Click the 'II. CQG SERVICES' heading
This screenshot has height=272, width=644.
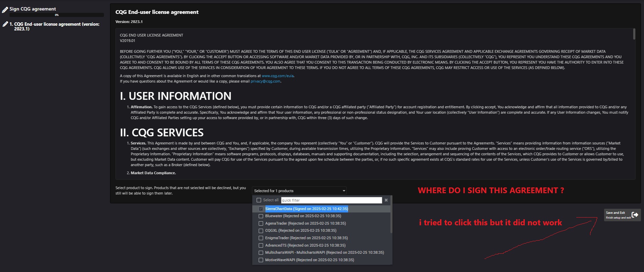tap(162, 133)
